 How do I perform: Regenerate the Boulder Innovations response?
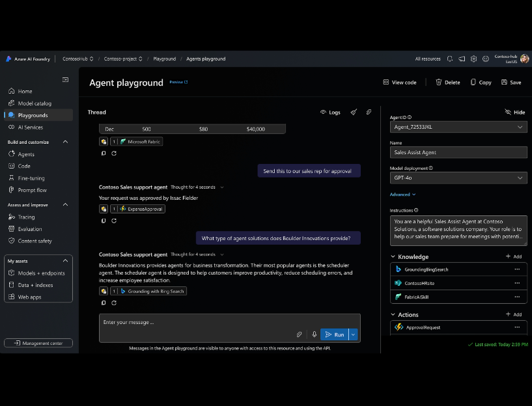pos(114,303)
